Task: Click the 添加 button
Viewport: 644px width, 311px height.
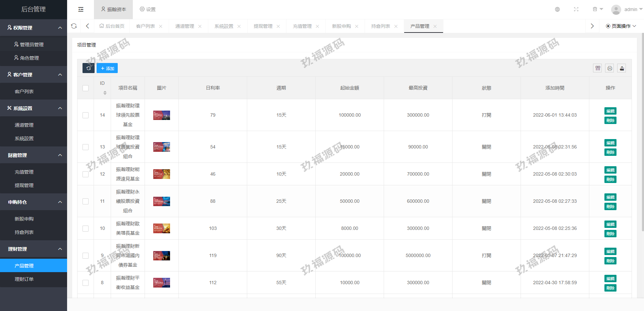Action: pos(107,68)
